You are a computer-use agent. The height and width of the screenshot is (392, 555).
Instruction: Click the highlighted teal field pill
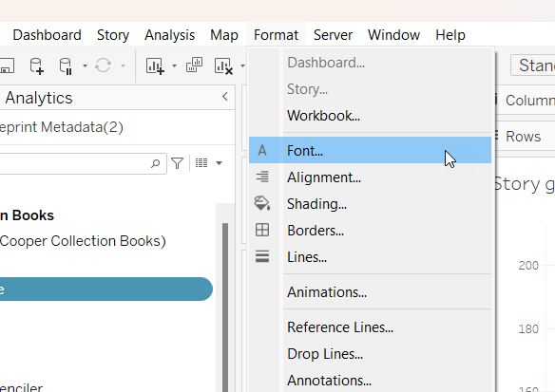tap(106, 289)
